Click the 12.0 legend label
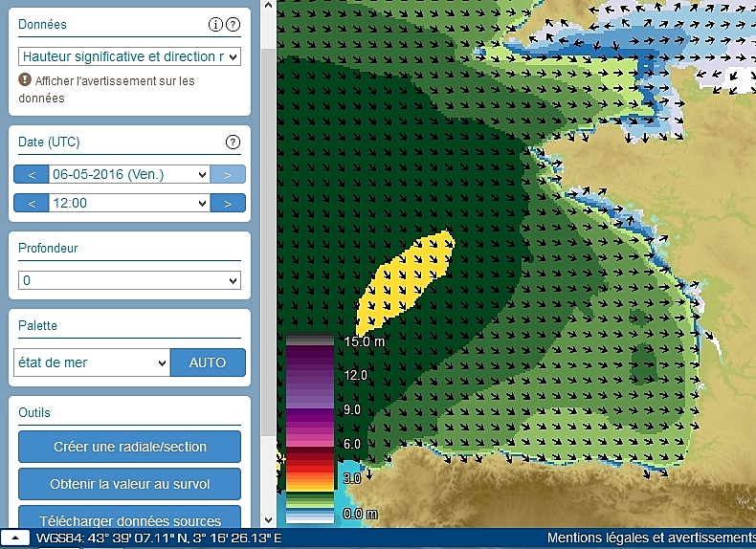 [x=355, y=376]
